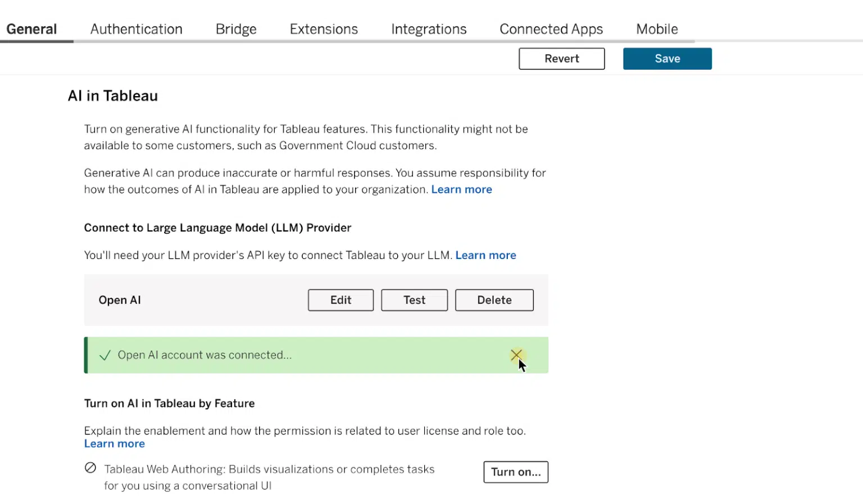Click Learn more under Turn on by Feature
The image size is (863, 504).
click(x=115, y=444)
